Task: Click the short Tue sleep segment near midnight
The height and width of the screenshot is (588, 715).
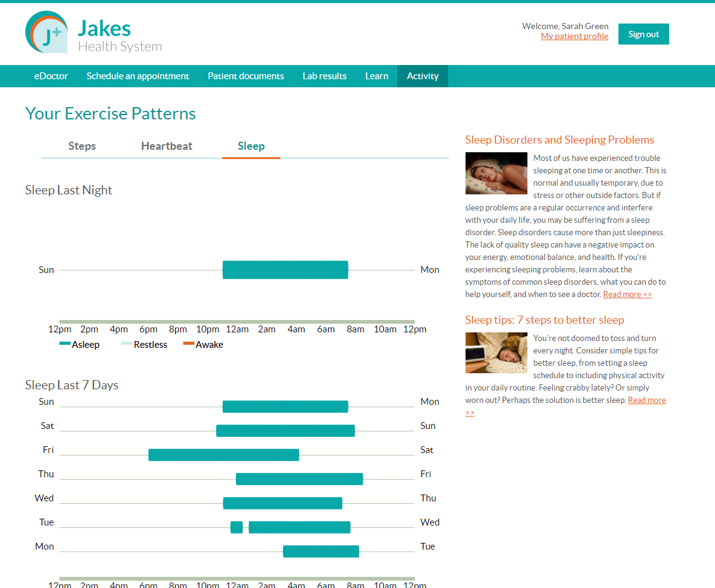Action: point(236,527)
